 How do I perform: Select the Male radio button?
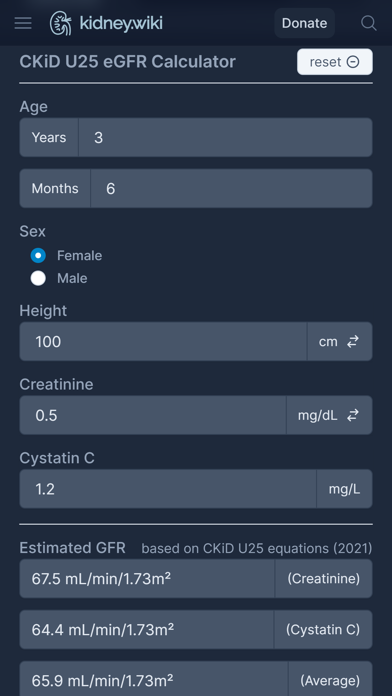pyautogui.click(x=38, y=278)
